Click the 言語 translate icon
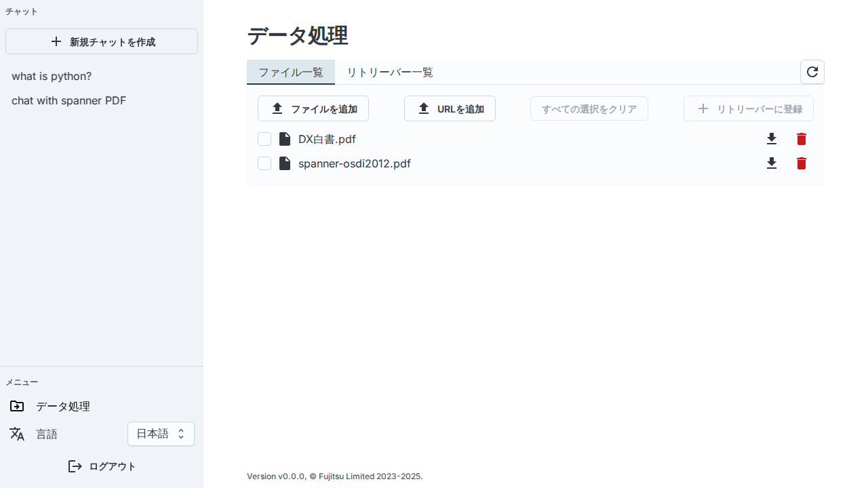The height and width of the screenshot is (488, 868). pyautogui.click(x=17, y=434)
